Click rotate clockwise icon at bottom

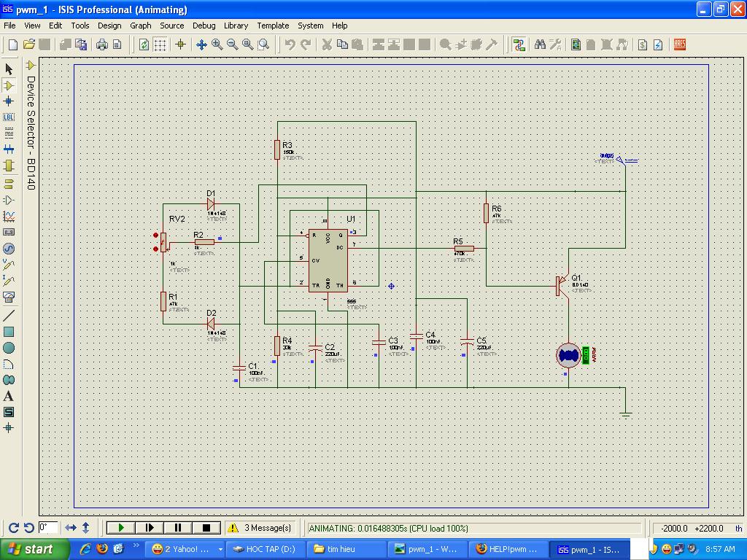click(x=13, y=528)
